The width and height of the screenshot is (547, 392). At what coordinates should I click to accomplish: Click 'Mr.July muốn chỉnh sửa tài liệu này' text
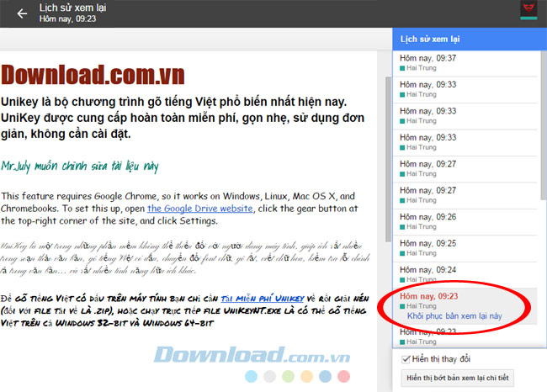[x=80, y=166]
